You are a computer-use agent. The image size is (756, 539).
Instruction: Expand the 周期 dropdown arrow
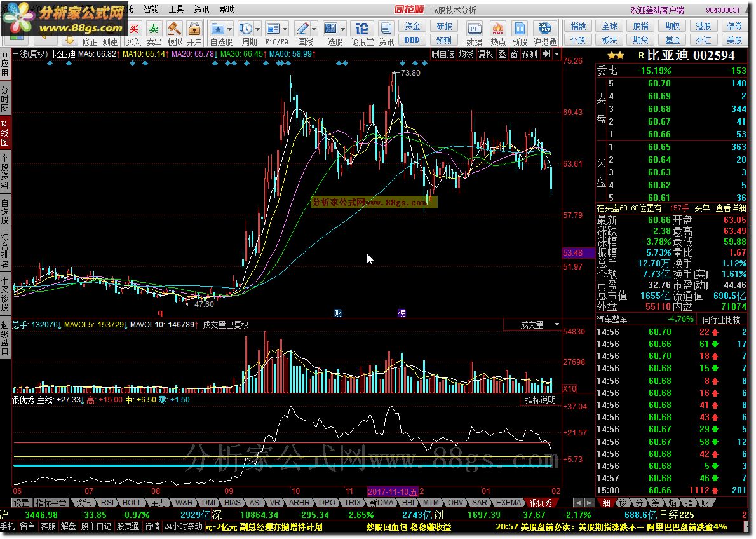click(257, 29)
